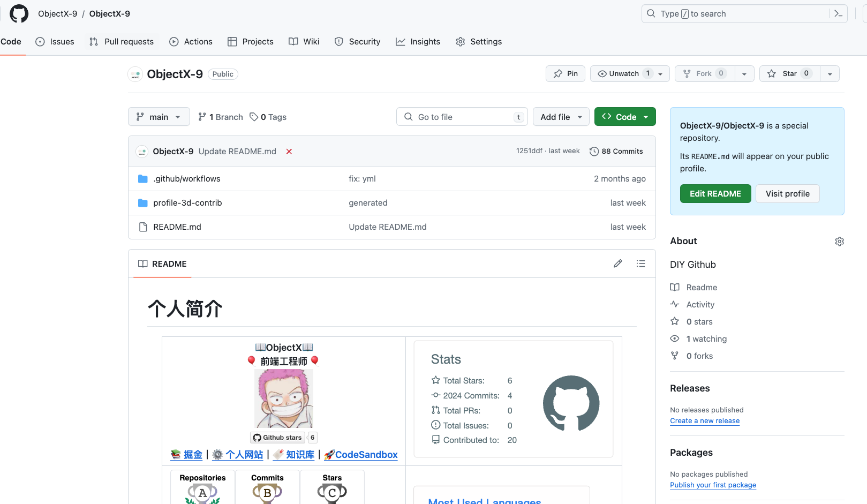
Task: Switch to the Settings tab
Action: [x=479, y=42]
